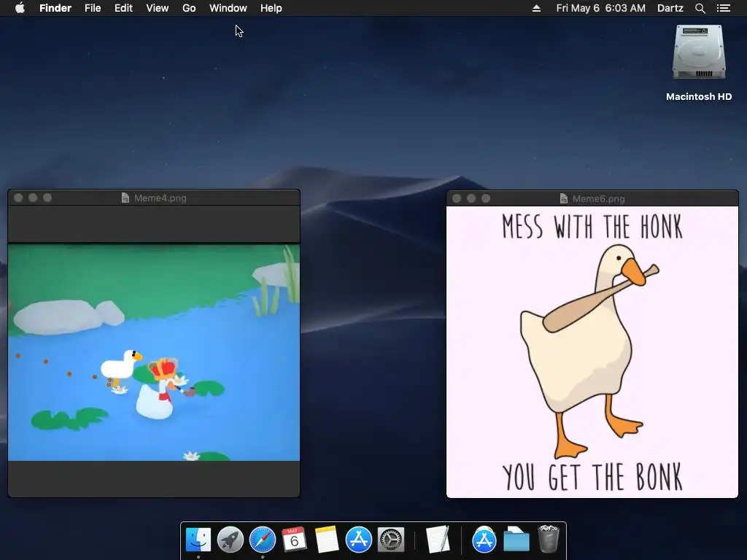This screenshot has height=560, width=747.
Task: Click the Dartz user name in the menu bar
Action: click(670, 8)
